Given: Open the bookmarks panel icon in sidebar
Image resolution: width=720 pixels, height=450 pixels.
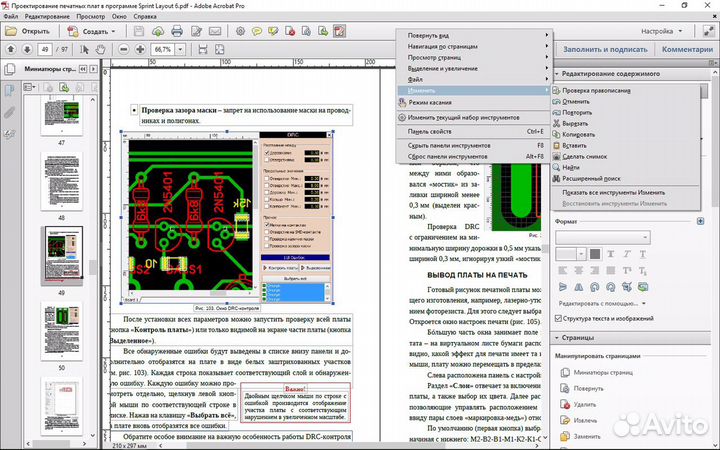Looking at the screenshot, I should pos(9,90).
